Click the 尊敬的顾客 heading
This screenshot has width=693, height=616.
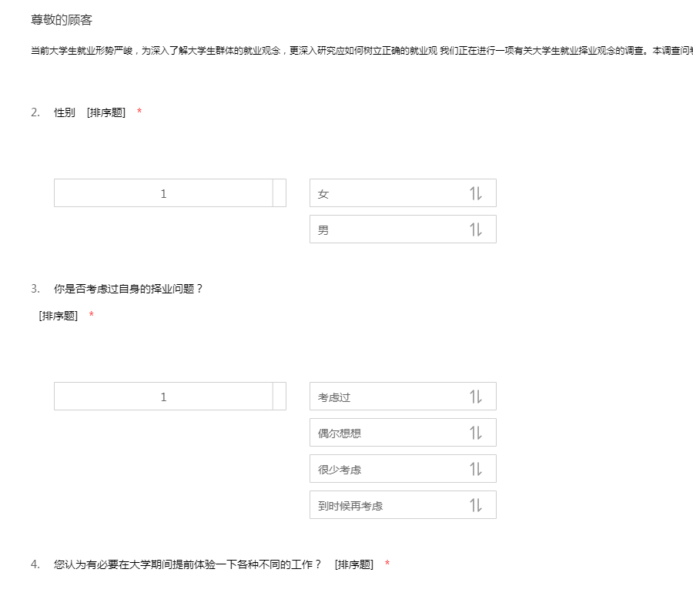tap(62, 20)
